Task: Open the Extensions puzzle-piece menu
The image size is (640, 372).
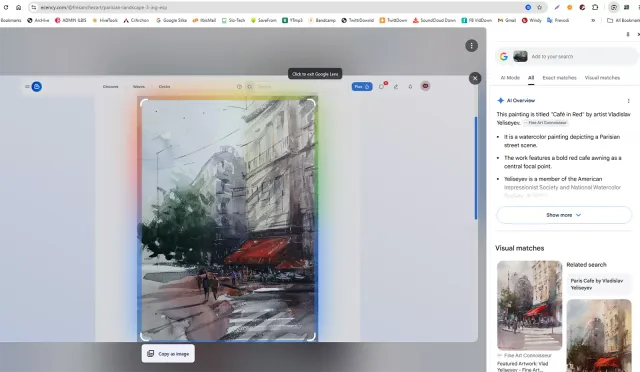Action: [595, 7]
